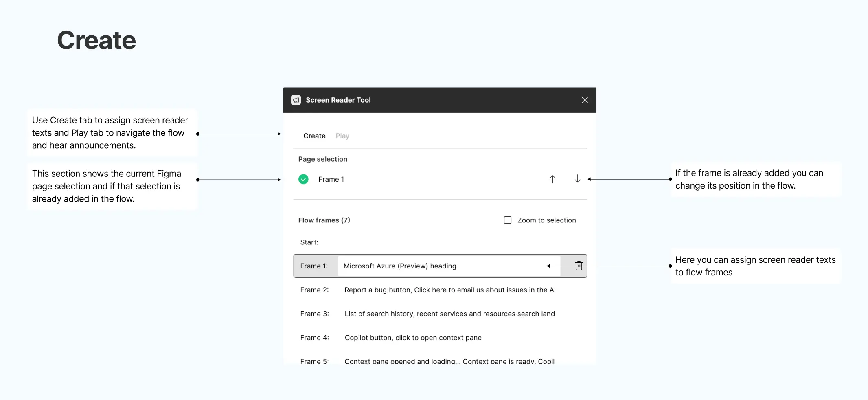Select the Frame 4 Copilot button entry

[412, 337]
